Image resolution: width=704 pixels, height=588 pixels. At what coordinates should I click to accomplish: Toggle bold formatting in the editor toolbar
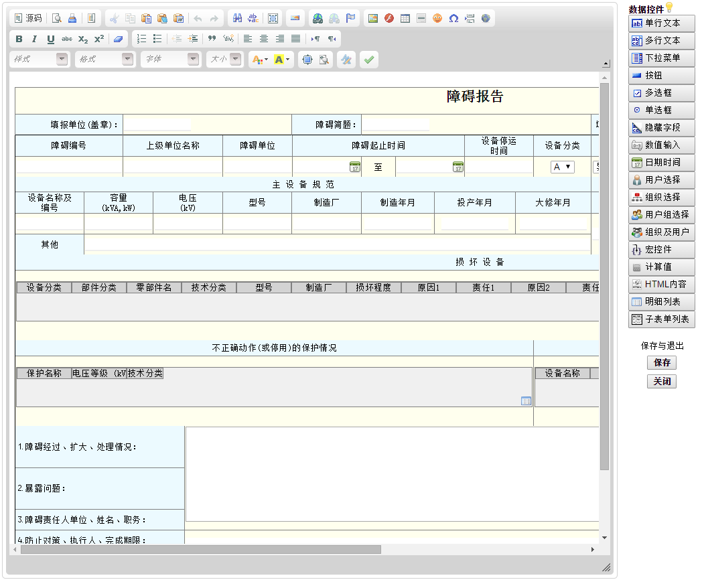click(x=19, y=39)
